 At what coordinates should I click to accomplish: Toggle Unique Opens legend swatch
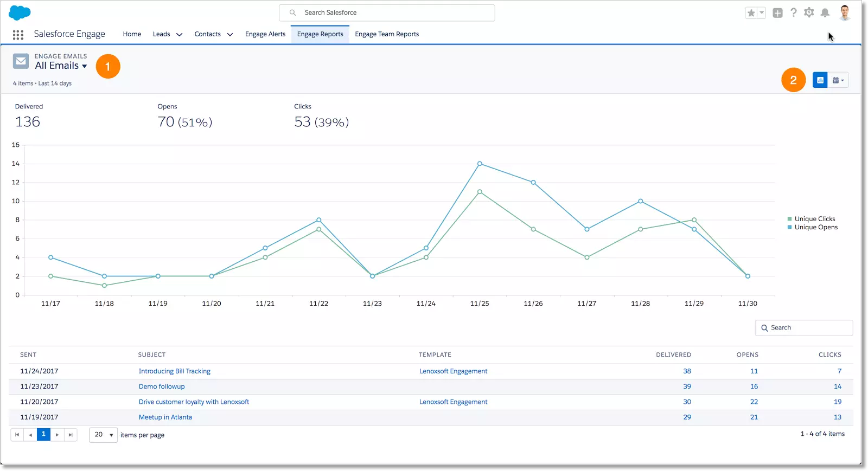(790, 227)
